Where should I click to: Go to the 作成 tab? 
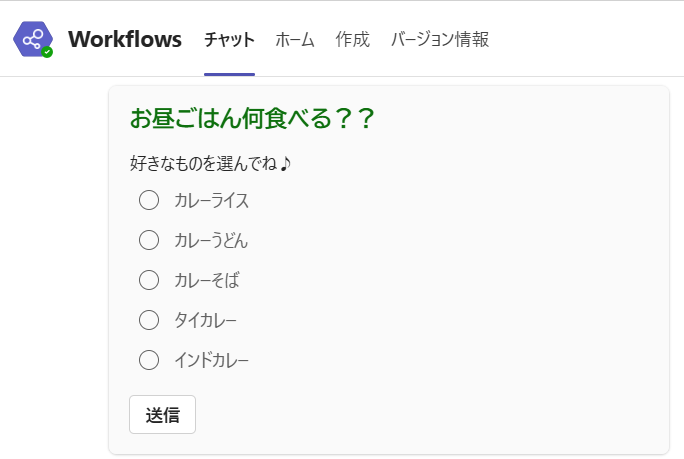(x=352, y=40)
